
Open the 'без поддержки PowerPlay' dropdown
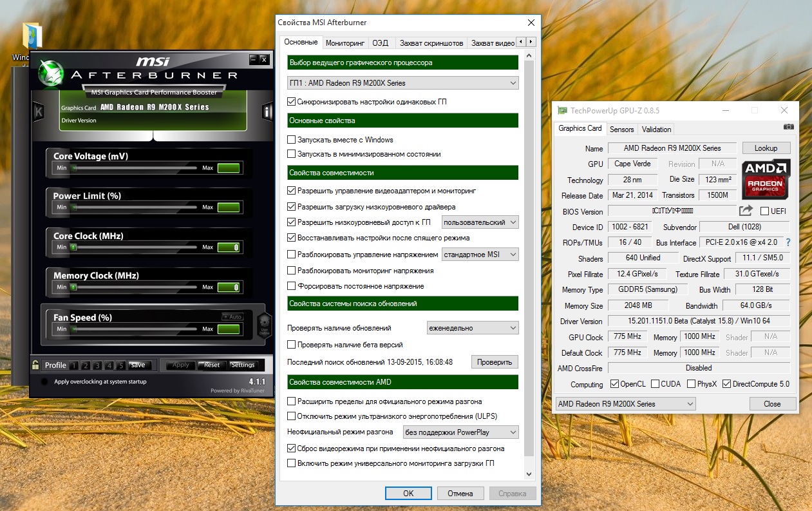click(460, 432)
